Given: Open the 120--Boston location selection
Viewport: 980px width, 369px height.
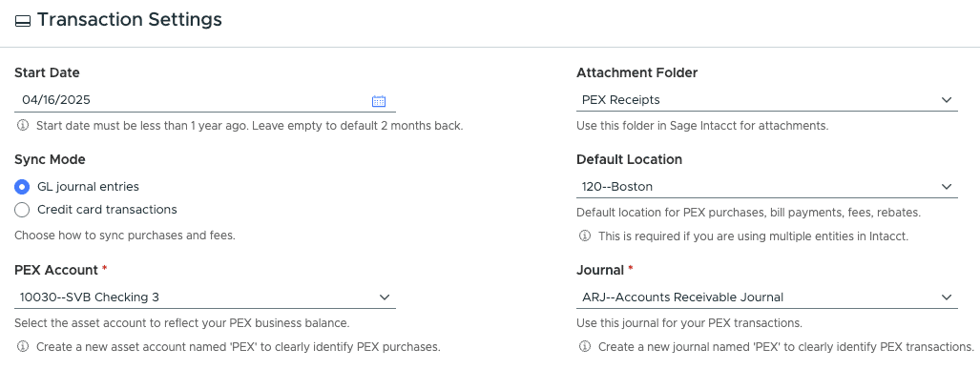Looking at the screenshot, I should (x=767, y=187).
